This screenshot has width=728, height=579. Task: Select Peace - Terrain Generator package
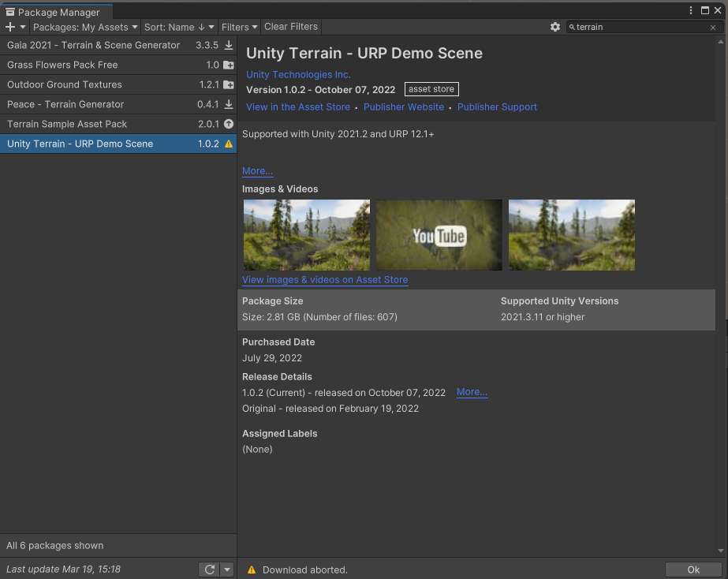(x=118, y=104)
